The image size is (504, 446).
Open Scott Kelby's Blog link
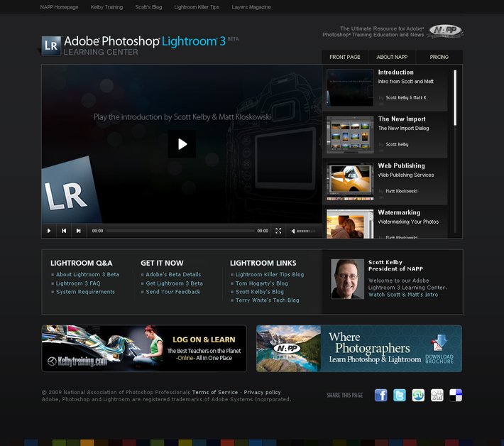pyautogui.click(x=259, y=292)
